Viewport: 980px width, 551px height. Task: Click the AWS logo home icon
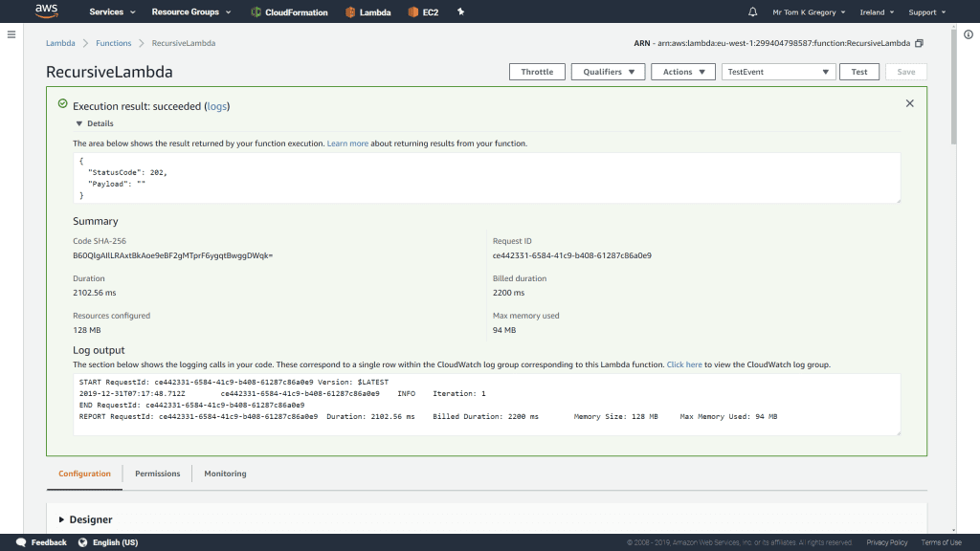[47, 11]
